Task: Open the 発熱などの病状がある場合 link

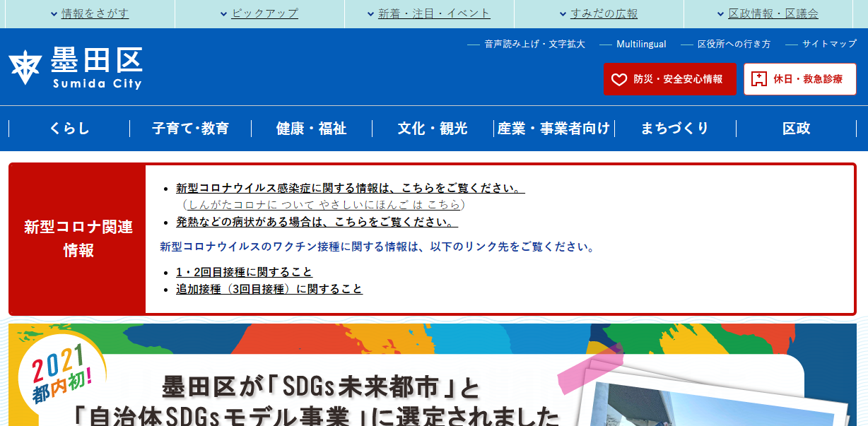Action: tap(317, 222)
